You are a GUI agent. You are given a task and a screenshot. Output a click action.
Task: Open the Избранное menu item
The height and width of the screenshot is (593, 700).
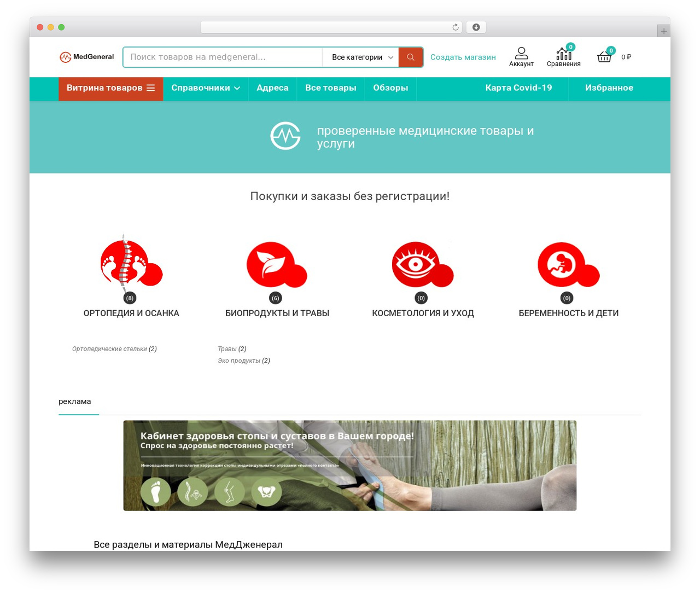pyautogui.click(x=609, y=88)
